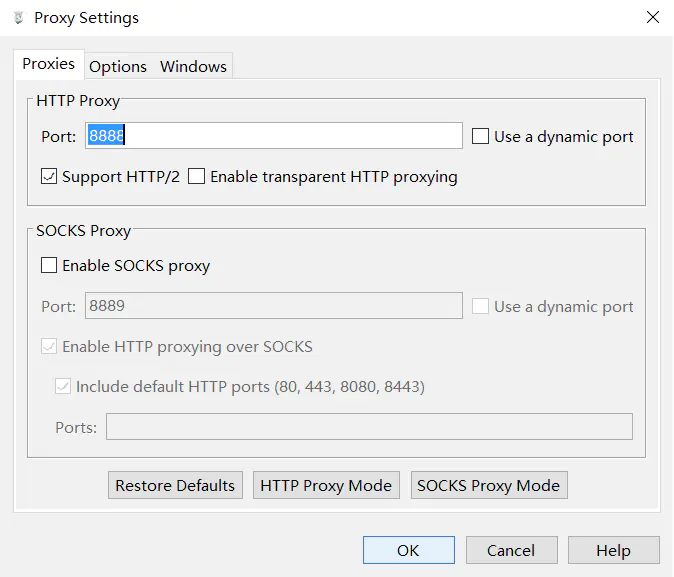
Task: Check the Enable SOCKS proxy box
Action: pyautogui.click(x=49, y=266)
